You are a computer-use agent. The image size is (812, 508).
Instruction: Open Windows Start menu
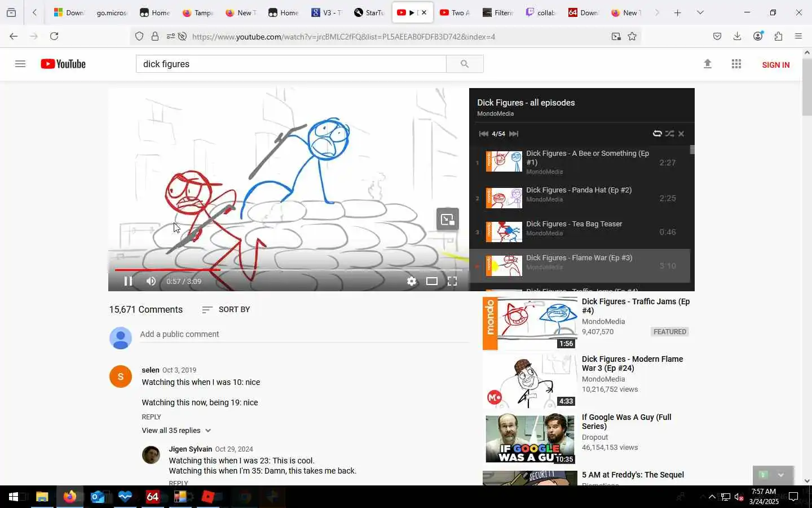click(x=14, y=497)
